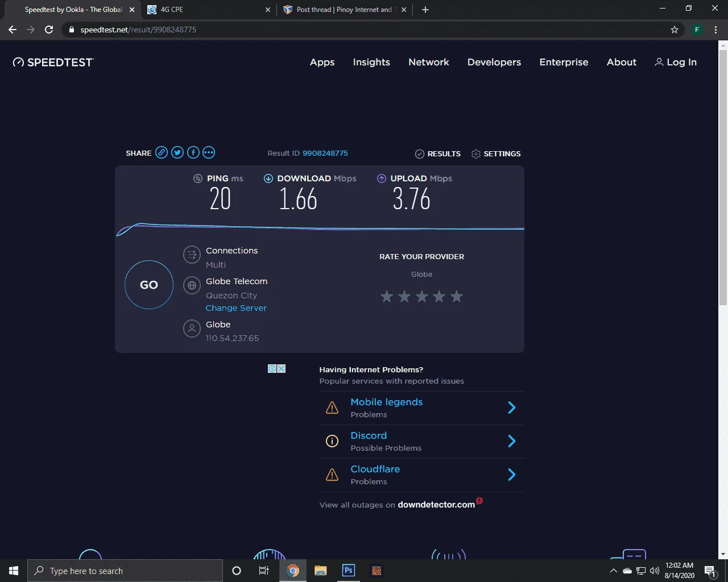Viewport: 728px width, 582px height.
Task: Open Enterprise menu
Action: pos(564,63)
